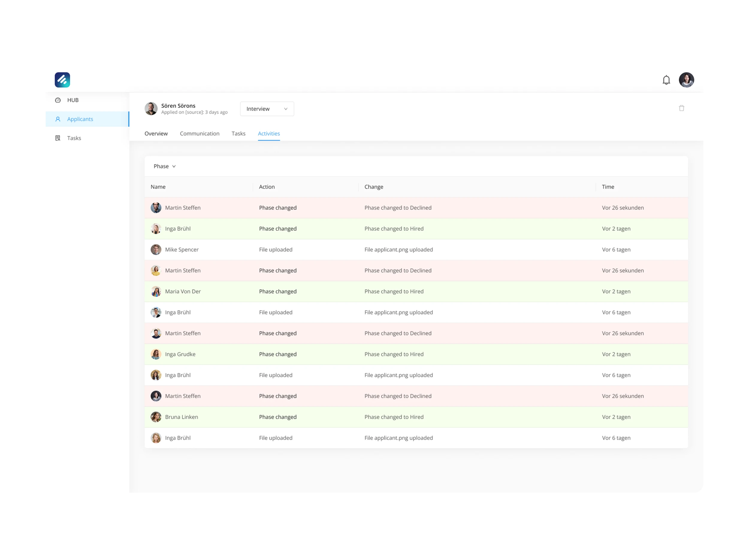Click Bruna Linken's avatar
749x560 pixels.
tap(156, 417)
